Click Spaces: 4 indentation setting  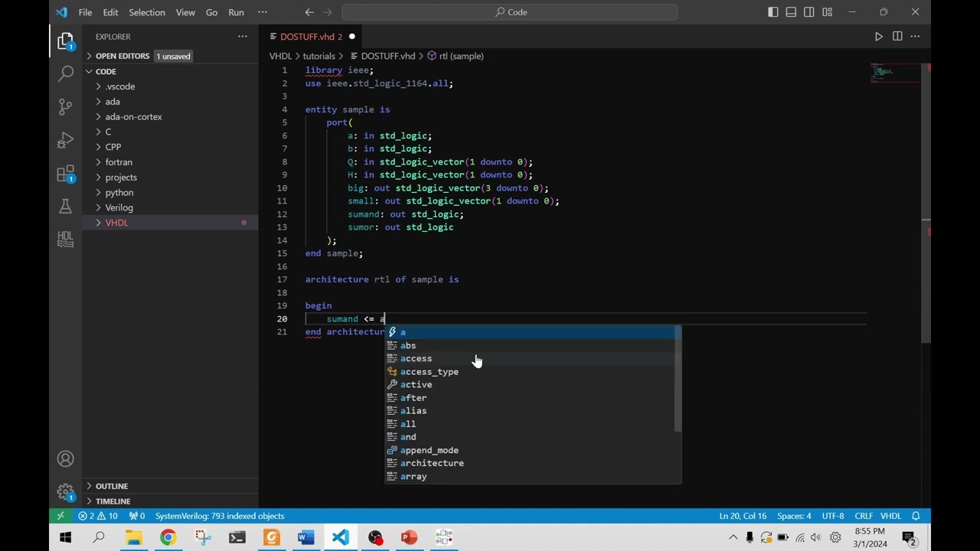point(794,516)
